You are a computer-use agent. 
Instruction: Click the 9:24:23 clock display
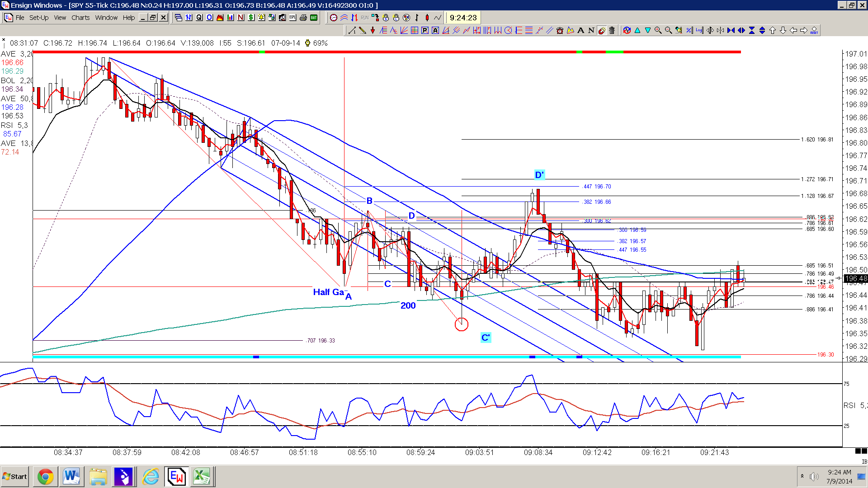pos(463,18)
